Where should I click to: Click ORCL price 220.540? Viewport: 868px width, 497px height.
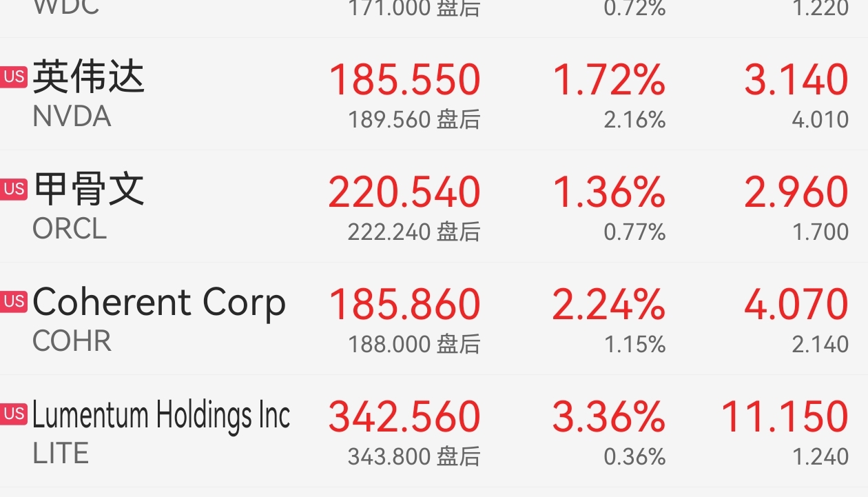(x=405, y=192)
